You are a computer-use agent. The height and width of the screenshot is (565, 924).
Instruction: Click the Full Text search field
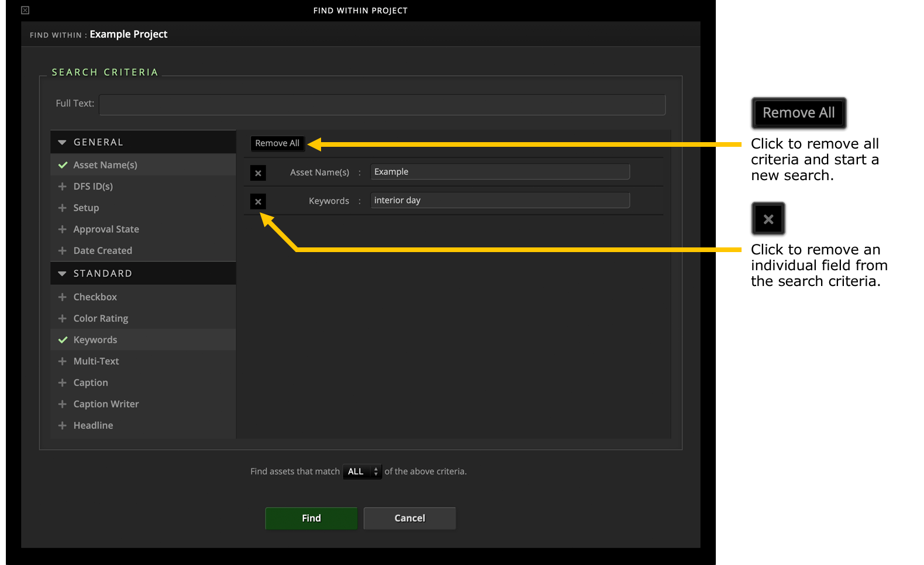[x=382, y=105]
